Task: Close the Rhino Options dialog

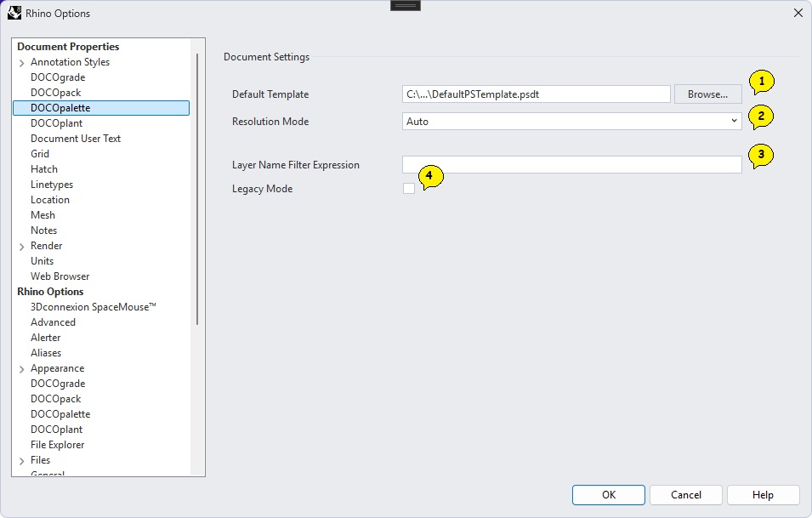Action: pos(798,13)
